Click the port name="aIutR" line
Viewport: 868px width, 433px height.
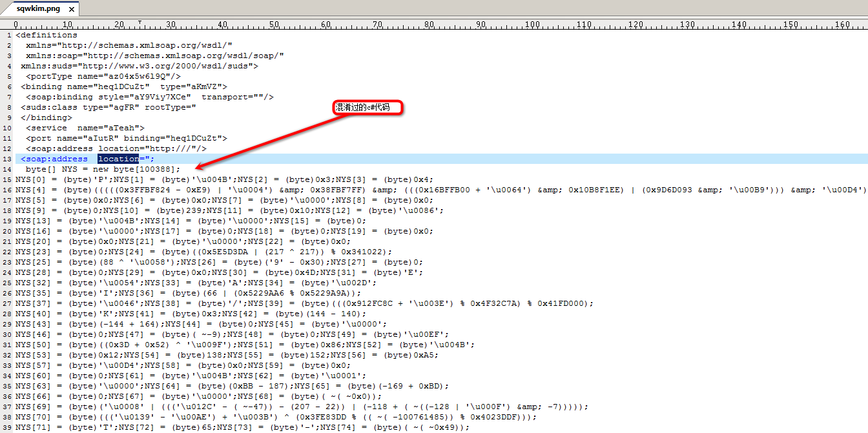[x=127, y=138]
